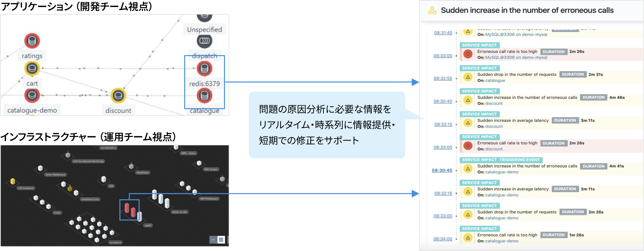Click warning icon on 08:30:40 discount row

tap(468, 100)
